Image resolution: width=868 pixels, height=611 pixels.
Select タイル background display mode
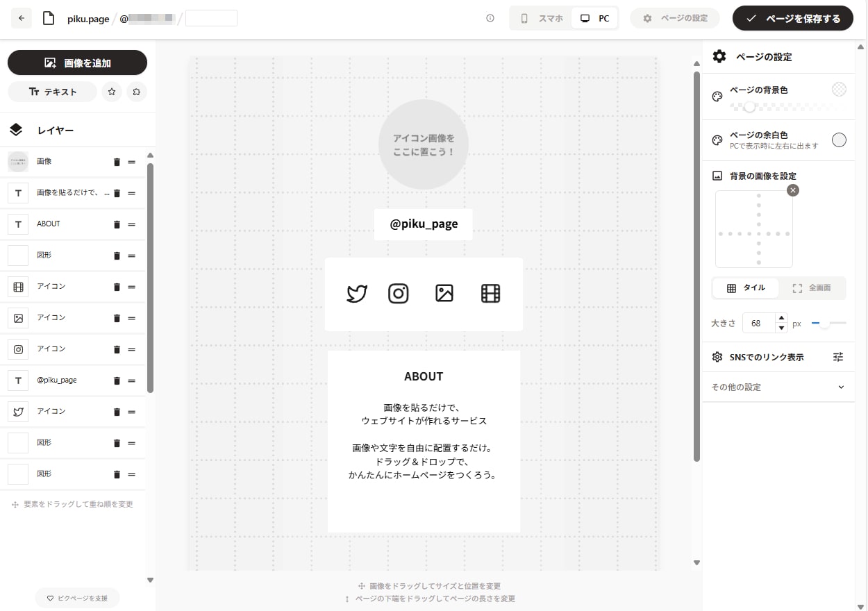pyautogui.click(x=746, y=288)
